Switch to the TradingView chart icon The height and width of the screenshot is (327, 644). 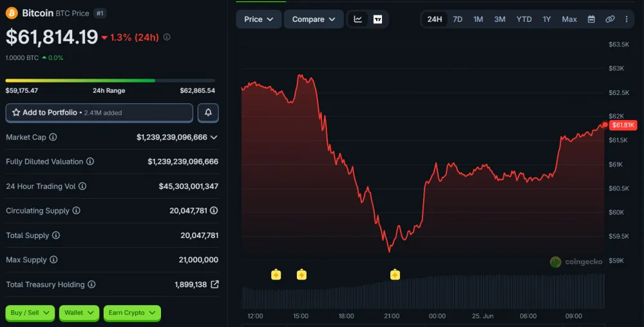tap(377, 19)
